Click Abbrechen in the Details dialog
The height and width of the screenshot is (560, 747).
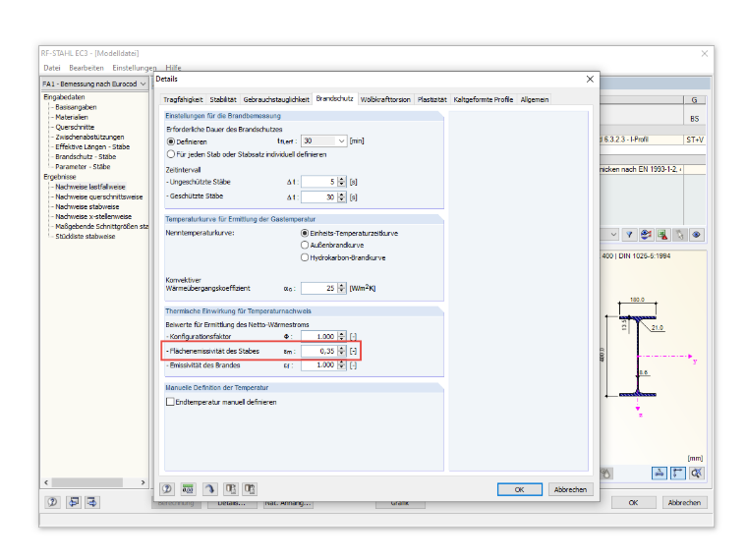[570, 489]
